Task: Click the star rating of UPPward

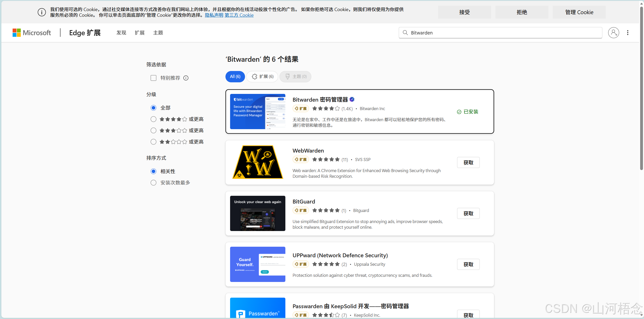Action: tap(326, 264)
